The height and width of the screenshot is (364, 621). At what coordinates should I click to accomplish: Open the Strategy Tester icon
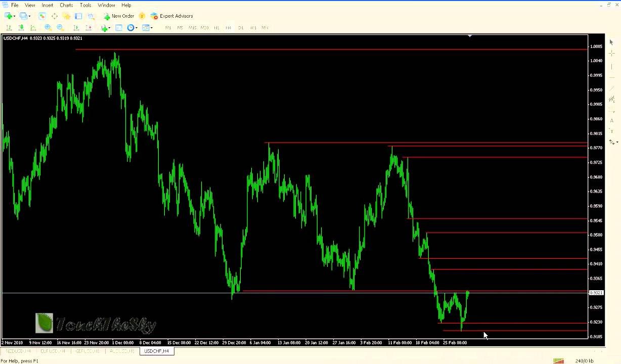[x=91, y=16]
